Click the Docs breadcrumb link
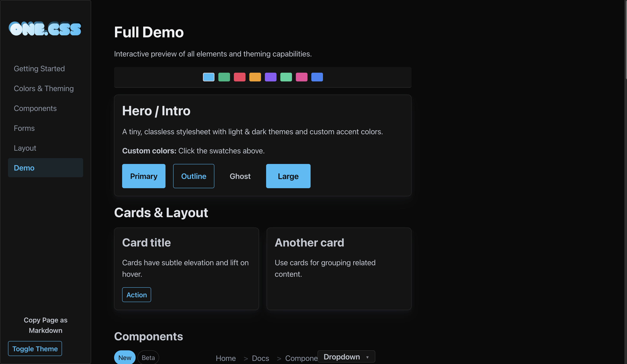The image size is (627, 364). point(260,358)
